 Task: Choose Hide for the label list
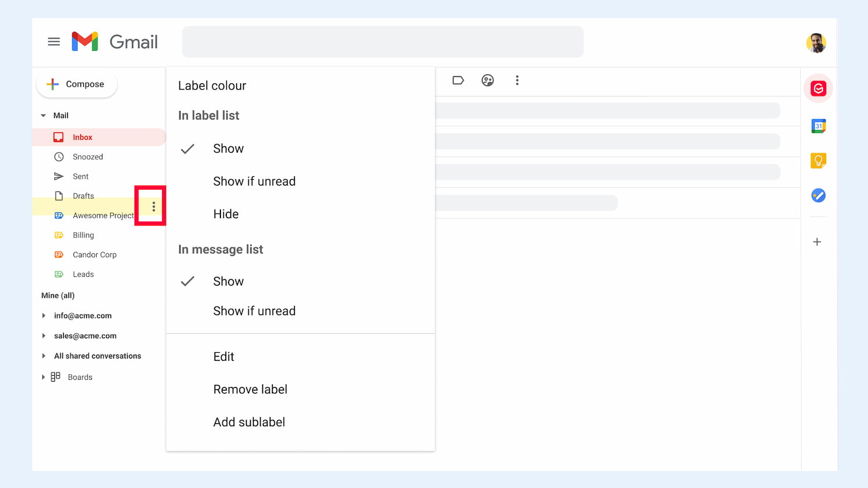(226, 213)
